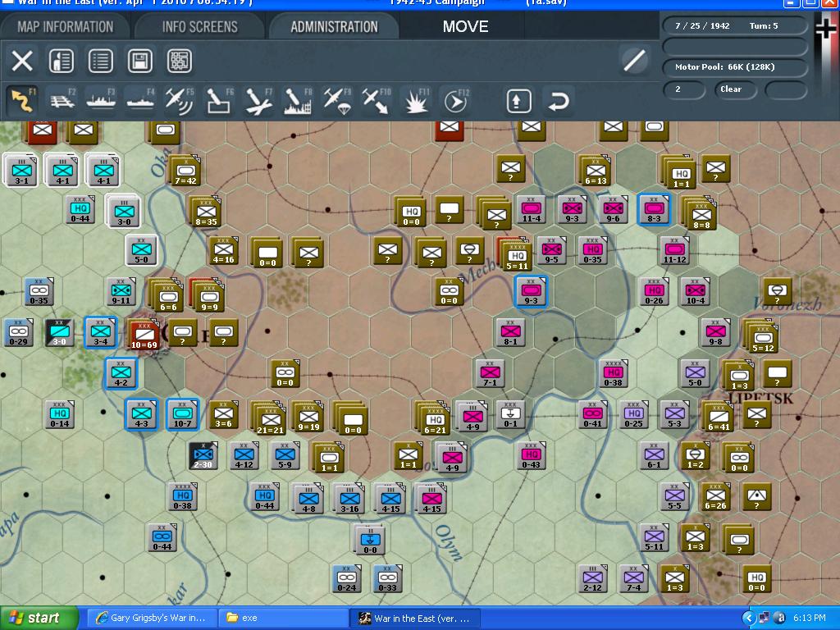
Task: Select the pink 8-3 unit with blue border
Action: [x=654, y=209]
